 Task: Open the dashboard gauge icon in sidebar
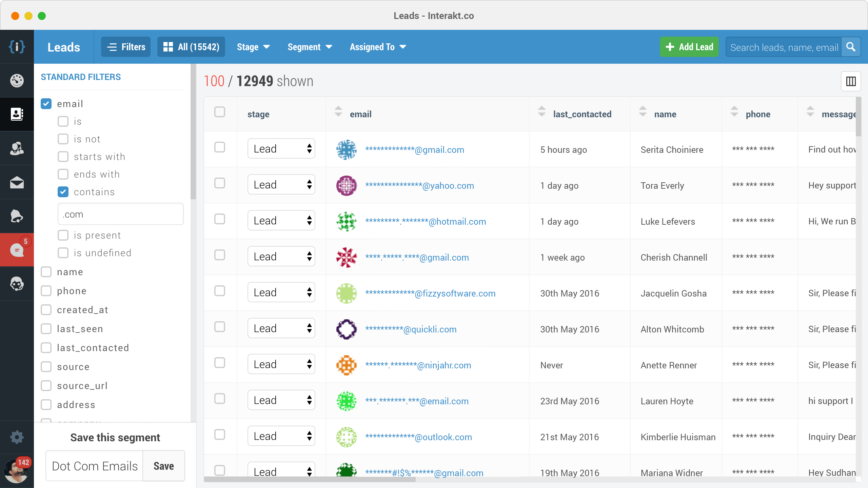[x=17, y=81]
